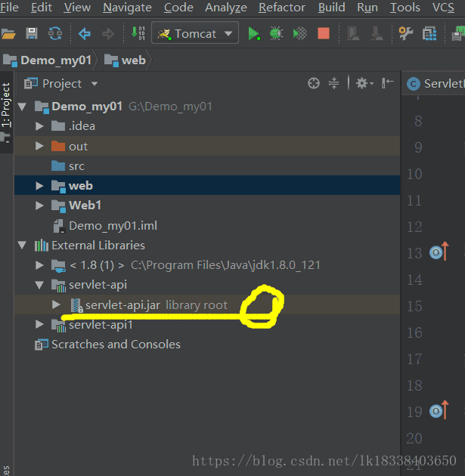Select the Web1 folder row
Viewport: 465px width, 476px height.
(x=207, y=206)
